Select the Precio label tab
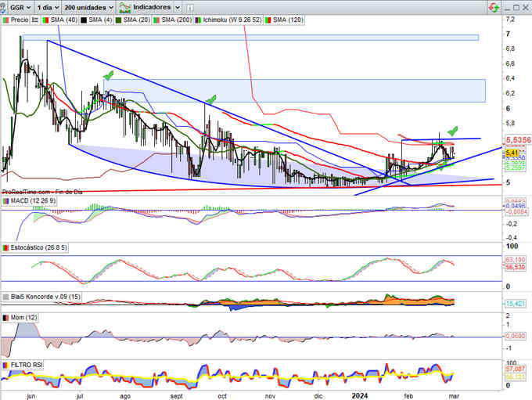Image resolution: width=532 pixels, height=400 pixels. point(19,18)
